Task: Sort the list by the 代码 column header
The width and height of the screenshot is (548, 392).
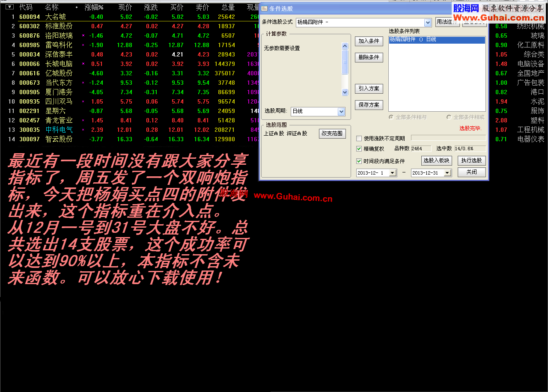Action: 26,7
